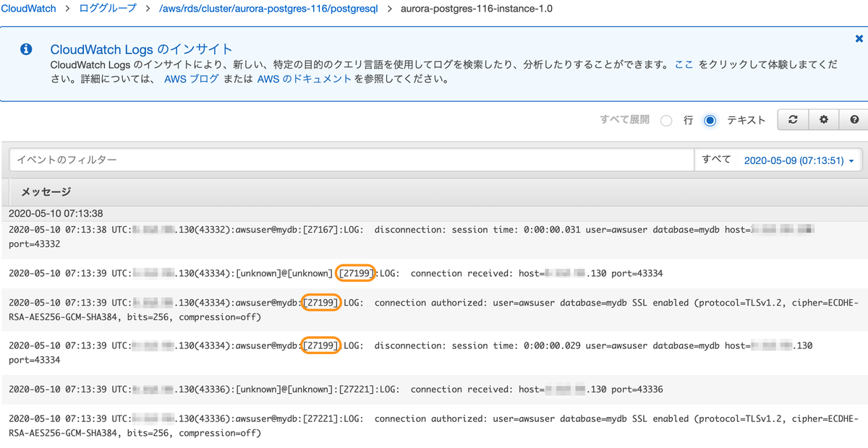
Task: Open the AWS のドキュメント link
Action: click(305, 79)
